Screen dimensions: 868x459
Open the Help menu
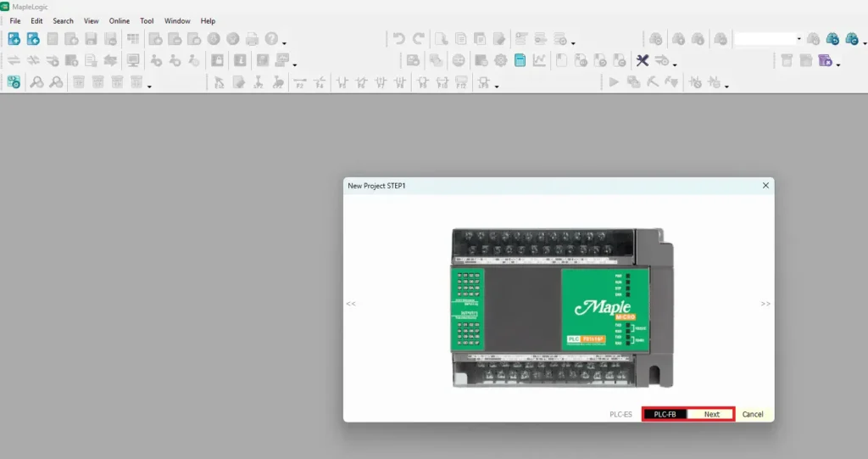209,21
